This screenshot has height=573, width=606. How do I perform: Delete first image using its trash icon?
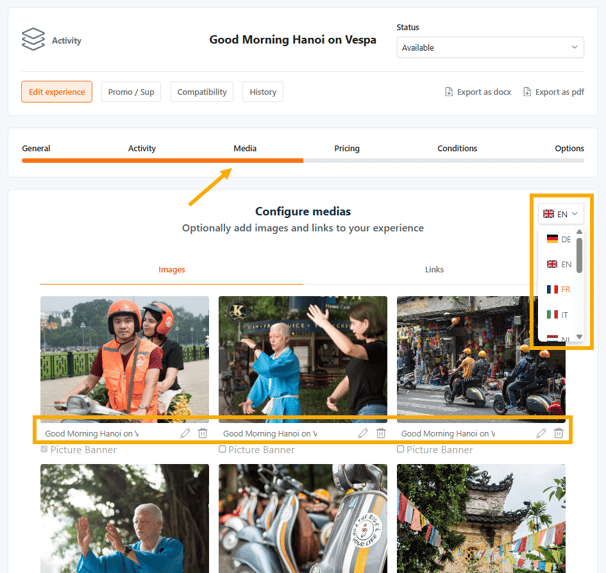coord(203,433)
